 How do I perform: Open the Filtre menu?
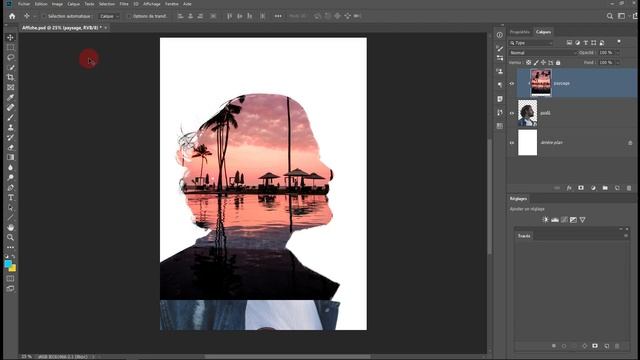[x=124, y=4]
